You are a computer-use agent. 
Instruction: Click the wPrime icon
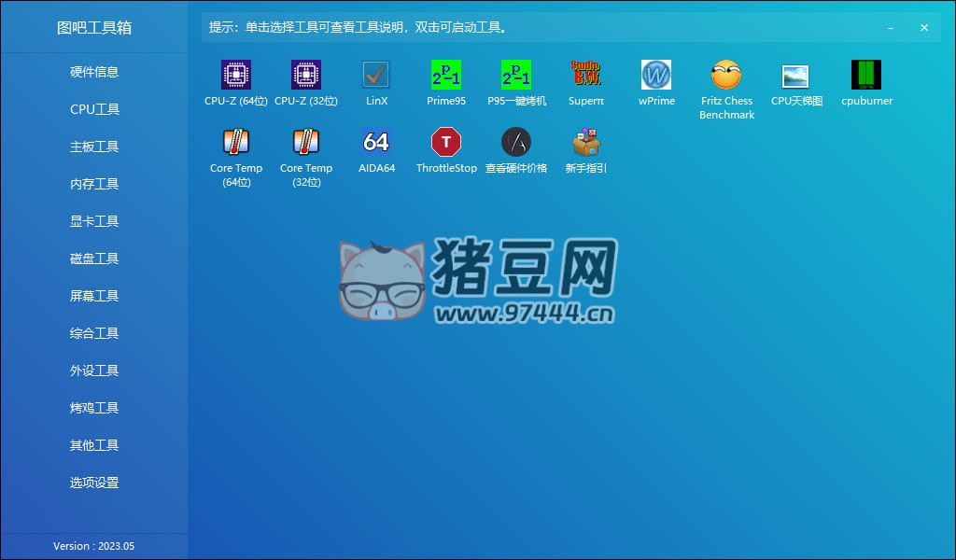656,75
